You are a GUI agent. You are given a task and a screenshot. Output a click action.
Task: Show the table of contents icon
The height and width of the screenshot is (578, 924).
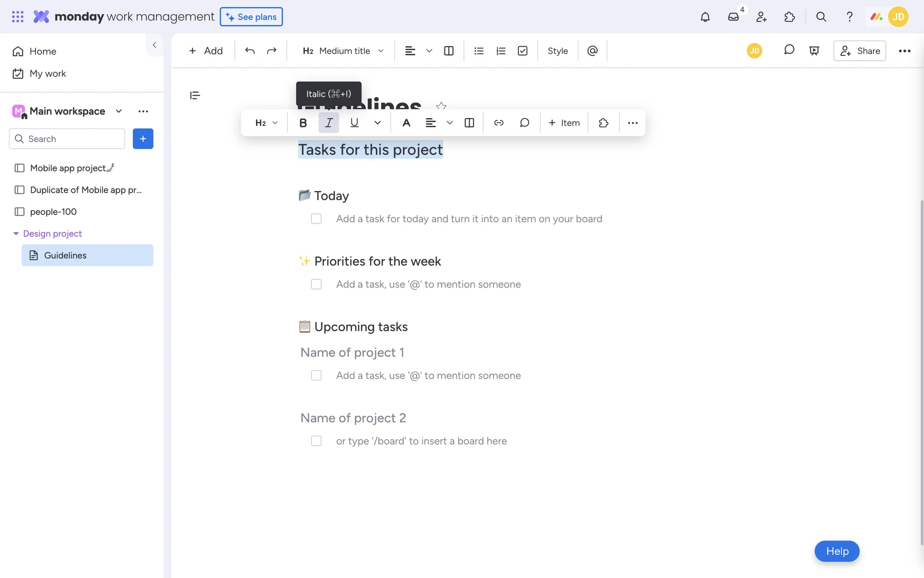195,95
